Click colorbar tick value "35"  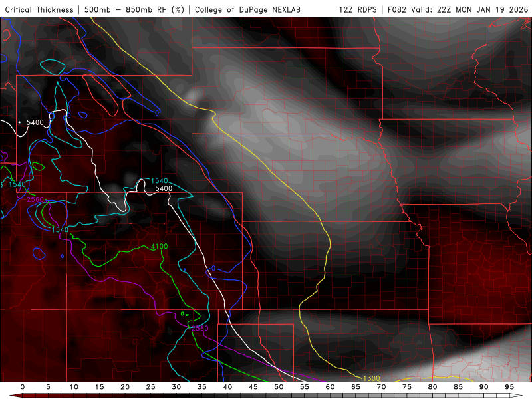coord(202,387)
